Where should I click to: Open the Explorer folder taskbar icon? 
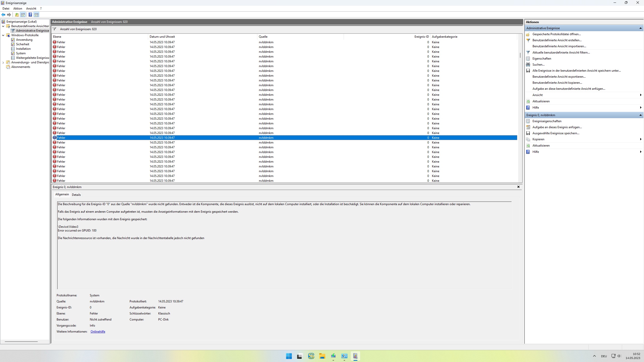tap(322, 356)
